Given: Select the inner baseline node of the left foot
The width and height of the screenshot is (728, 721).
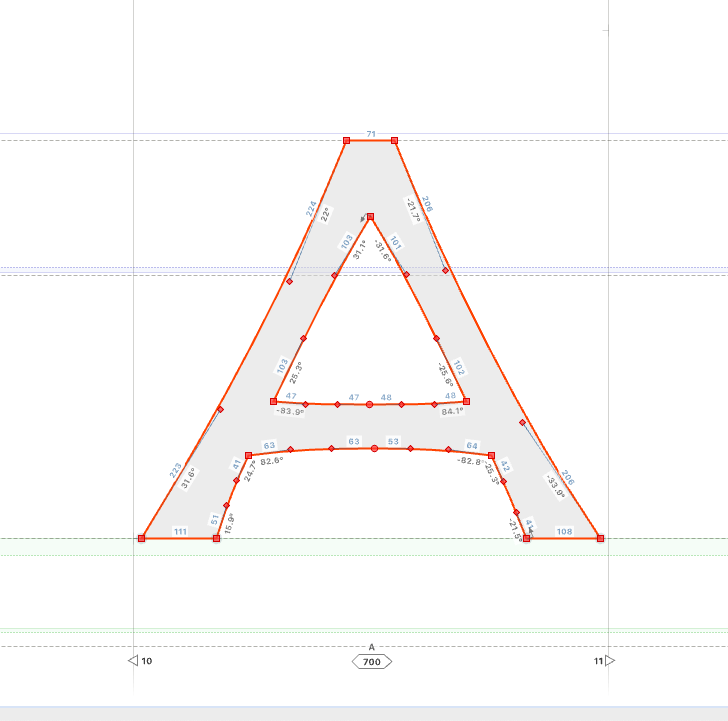Looking at the screenshot, I should (x=216, y=538).
